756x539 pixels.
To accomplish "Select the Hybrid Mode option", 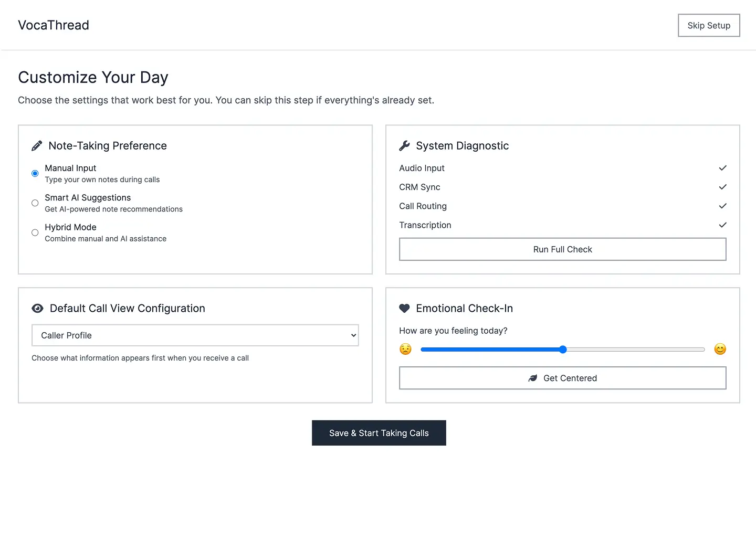I will tap(35, 232).
